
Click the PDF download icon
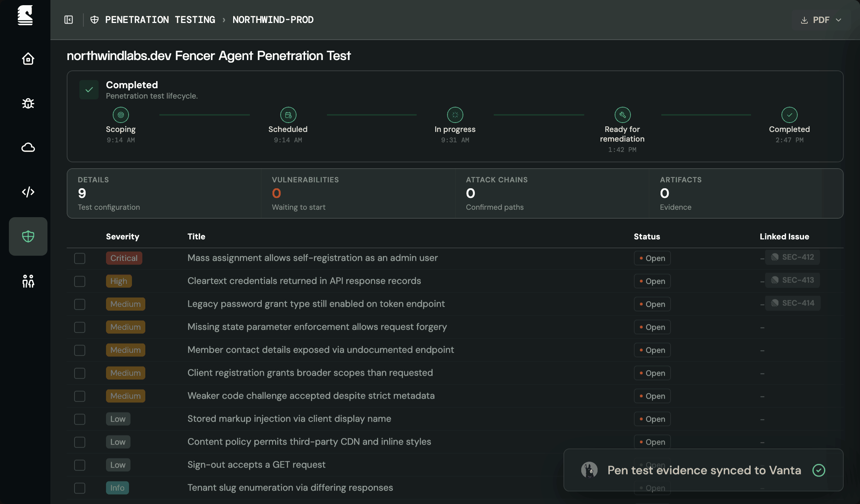(804, 20)
